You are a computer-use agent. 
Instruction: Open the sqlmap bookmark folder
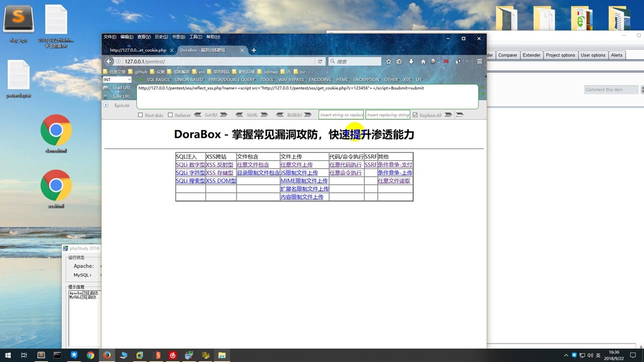point(267,72)
